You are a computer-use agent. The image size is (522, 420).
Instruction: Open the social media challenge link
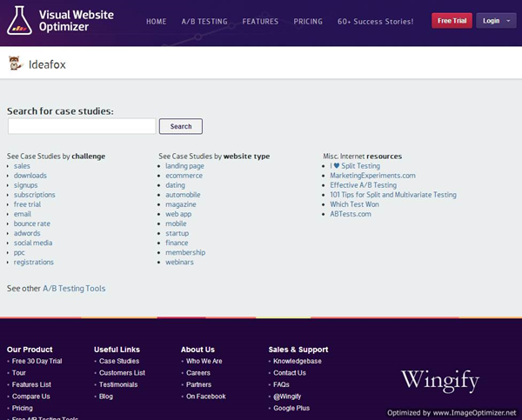coord(33,243)
